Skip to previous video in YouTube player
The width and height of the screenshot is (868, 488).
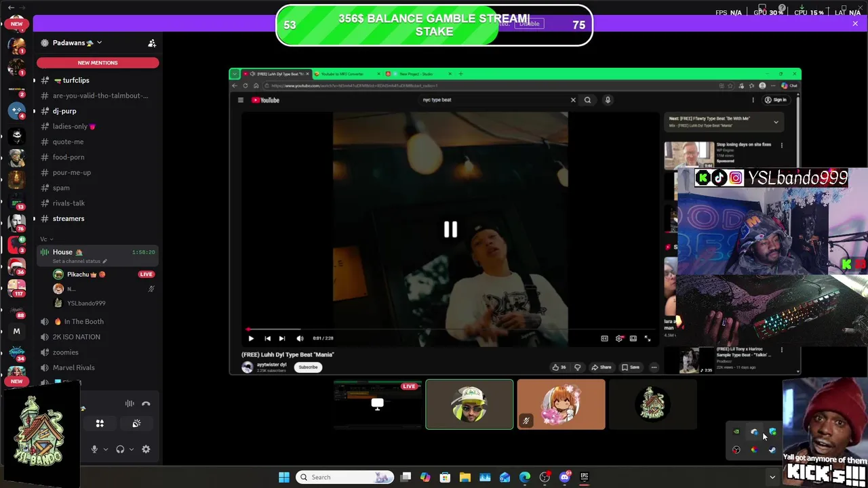click(267, 338)
